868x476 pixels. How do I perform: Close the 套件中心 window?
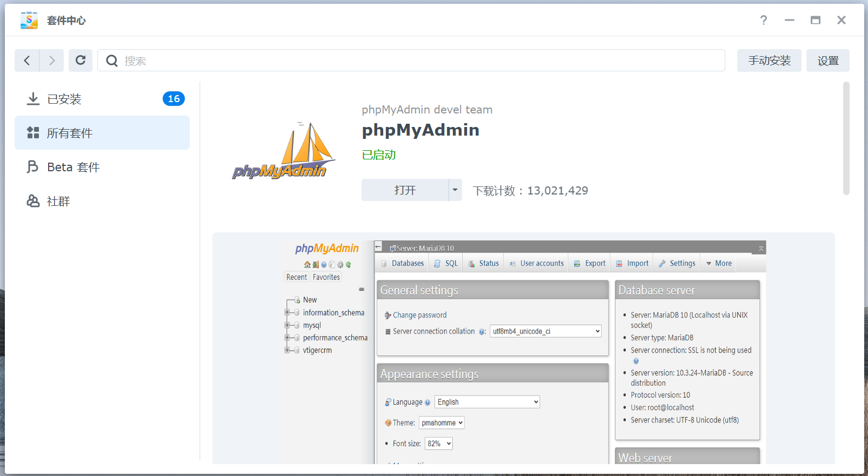[842, 20]
